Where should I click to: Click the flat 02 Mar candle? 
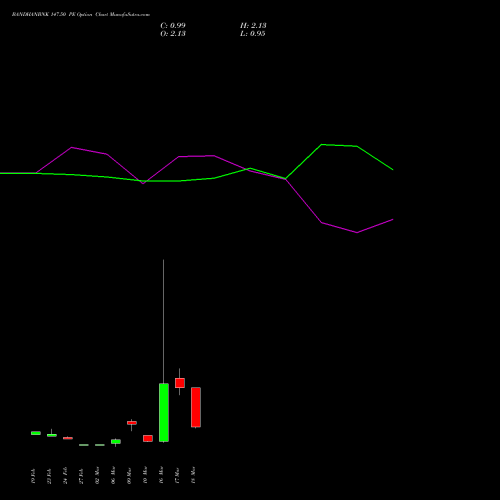click(x=100, y=445)
